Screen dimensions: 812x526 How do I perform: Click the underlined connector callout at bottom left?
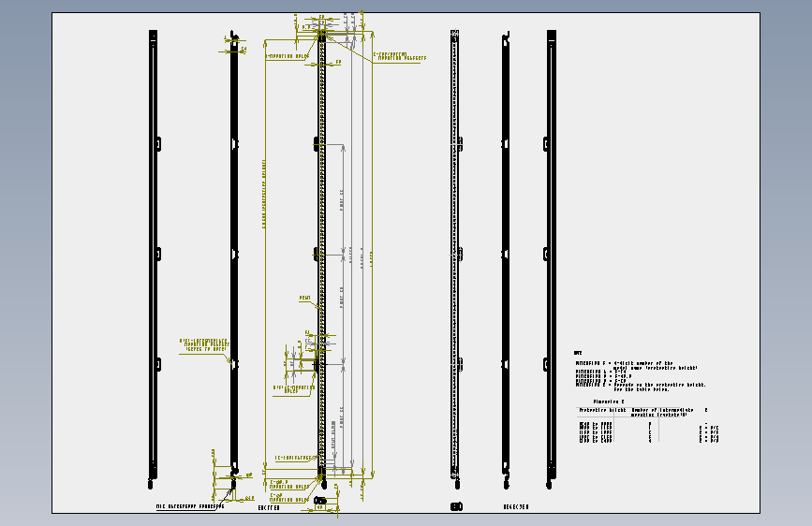(x=190, y=507)
